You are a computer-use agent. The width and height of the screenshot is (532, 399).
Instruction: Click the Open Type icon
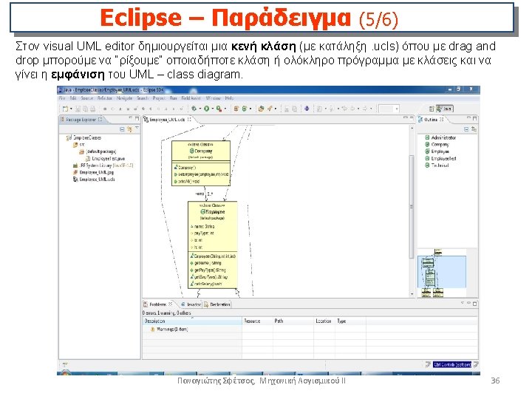(x=261, y=109)
